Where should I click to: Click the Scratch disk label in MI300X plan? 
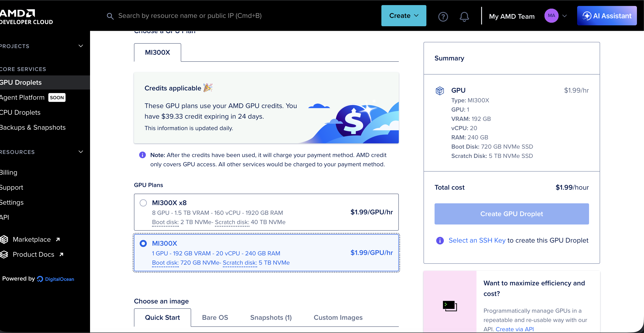point(240,263)
